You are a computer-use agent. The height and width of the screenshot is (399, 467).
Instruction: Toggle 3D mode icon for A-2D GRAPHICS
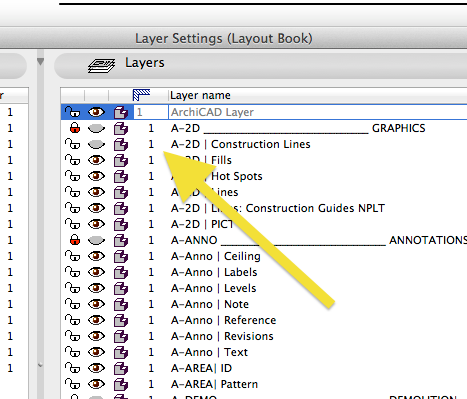(x=121, y=128)
